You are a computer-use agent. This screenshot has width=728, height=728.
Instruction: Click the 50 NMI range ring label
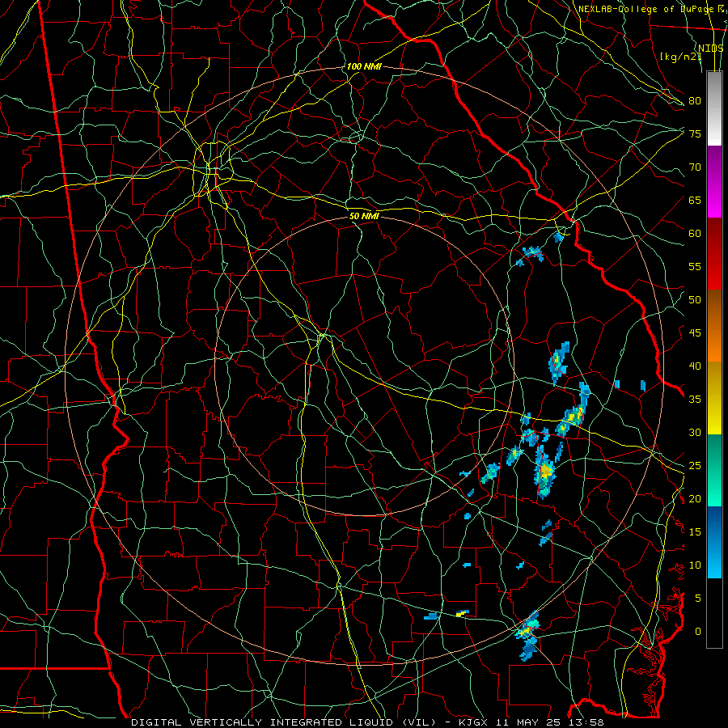[x=364, y=216]
